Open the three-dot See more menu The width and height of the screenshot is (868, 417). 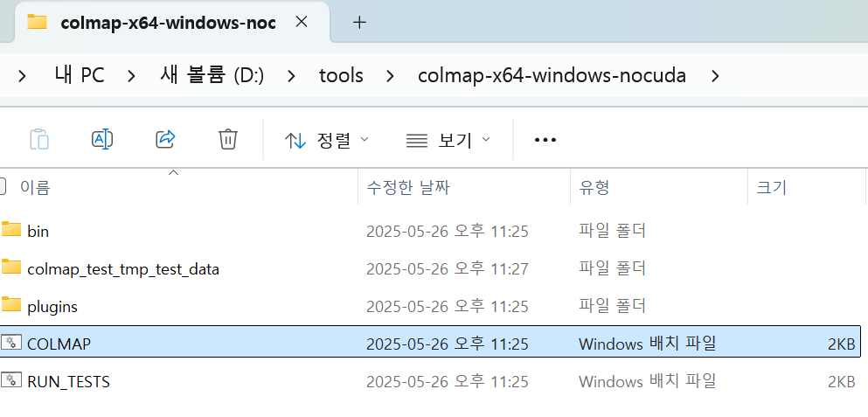click(545, 140)
